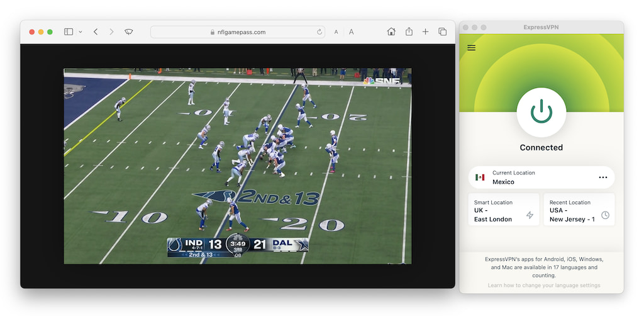644x316 pixels.
Task: Click the Smart Location lightning bolt icon
Action: pyautogui.click(x=530, y=215)
